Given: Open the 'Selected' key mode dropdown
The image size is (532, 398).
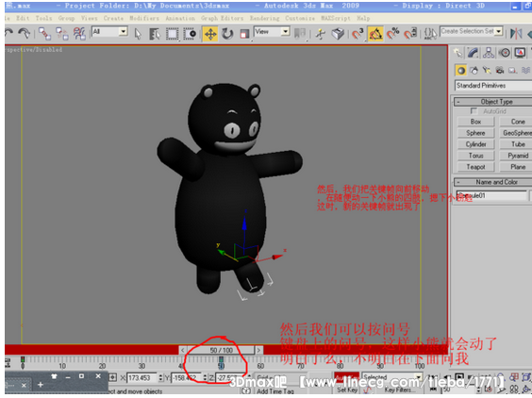Looking at the screenshot, I should click(x=391, y=377).
